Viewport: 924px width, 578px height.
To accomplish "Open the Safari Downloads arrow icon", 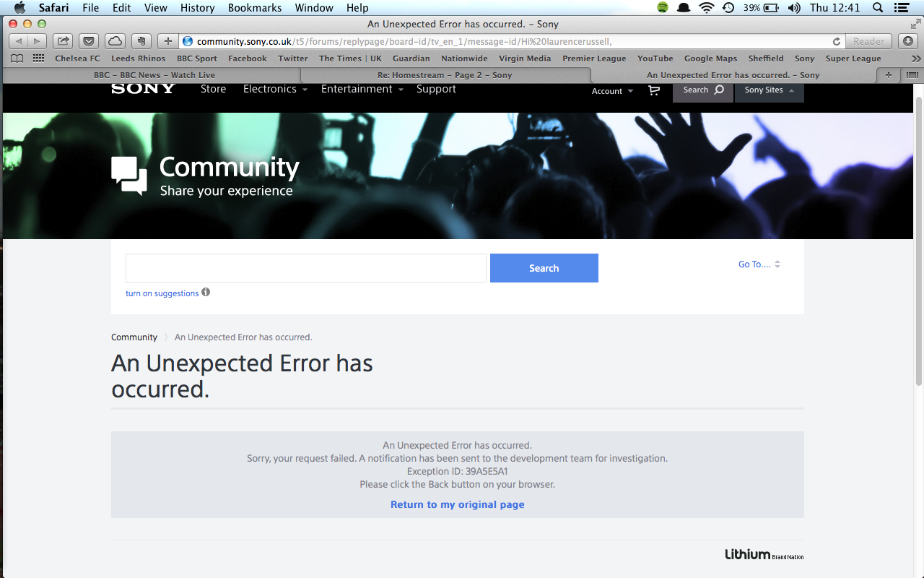I will click(x=908, y=41).
